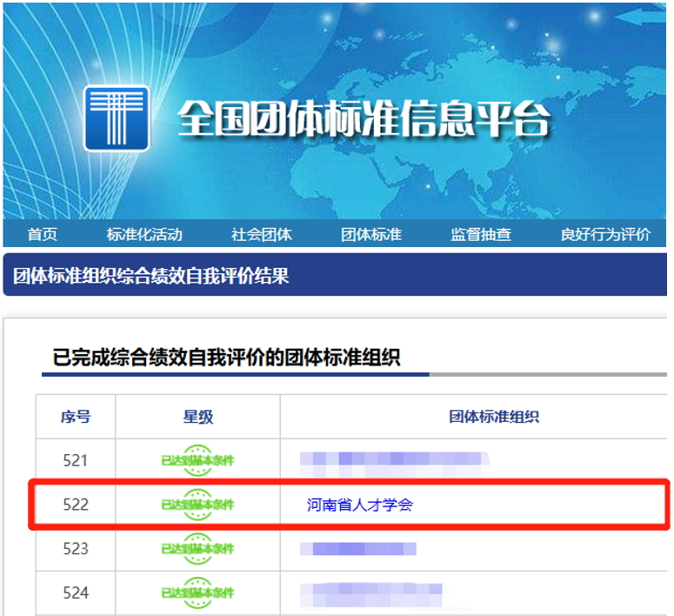Open blurred organization link in row 524
The width and height of the screenshot is (674, 616).
[x=371, y=594]
